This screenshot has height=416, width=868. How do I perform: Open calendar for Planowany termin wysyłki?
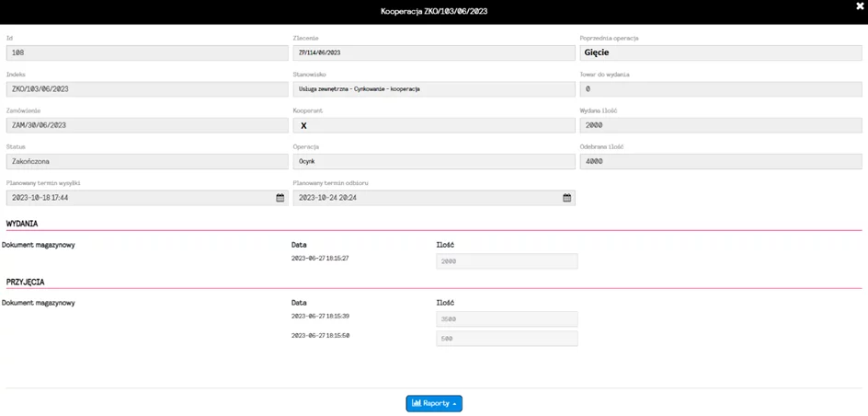pyautogui.click(x=280, y=198)
